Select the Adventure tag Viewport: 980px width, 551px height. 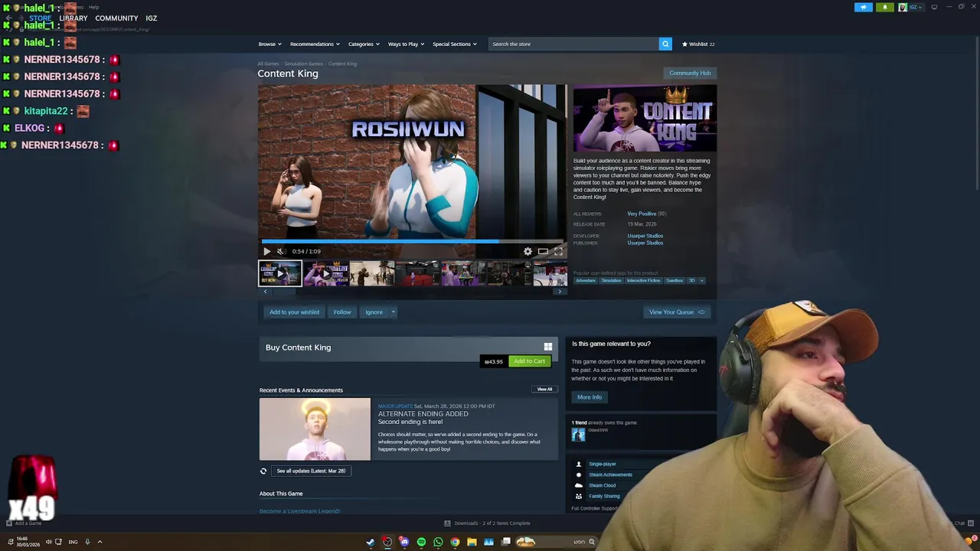[x=586, y=280]
